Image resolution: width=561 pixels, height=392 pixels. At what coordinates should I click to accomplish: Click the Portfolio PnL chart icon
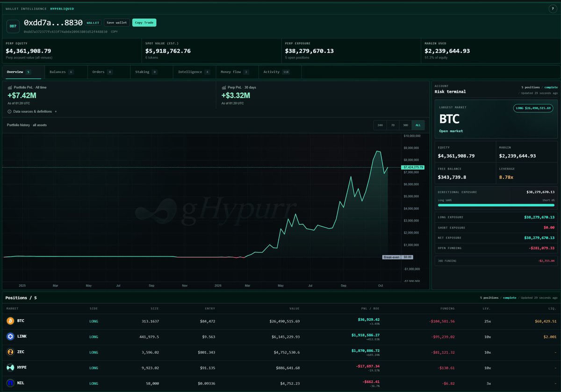point(9,87)
